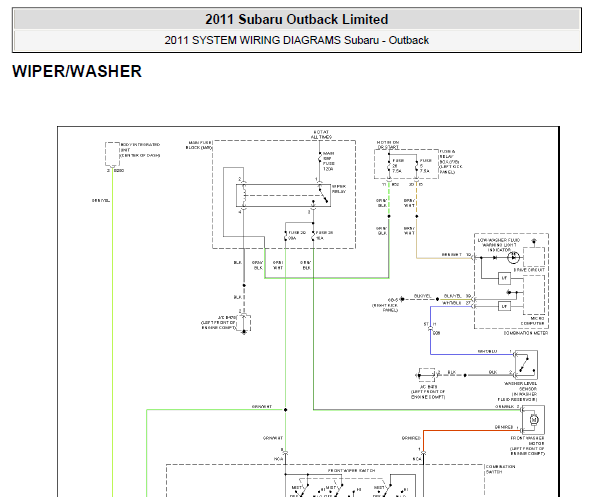
Task: Click the Fuse 5 7.5A label
Action: (x=425, y=166)
